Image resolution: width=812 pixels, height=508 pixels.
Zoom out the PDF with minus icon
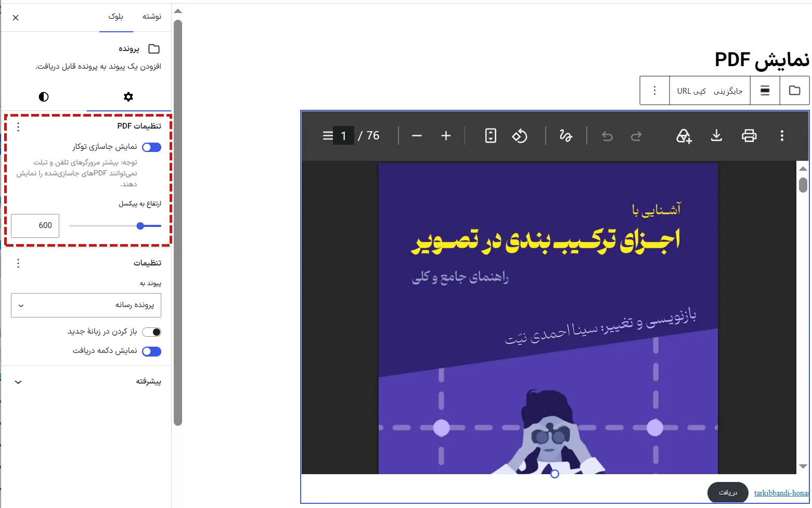click(417, 136)
